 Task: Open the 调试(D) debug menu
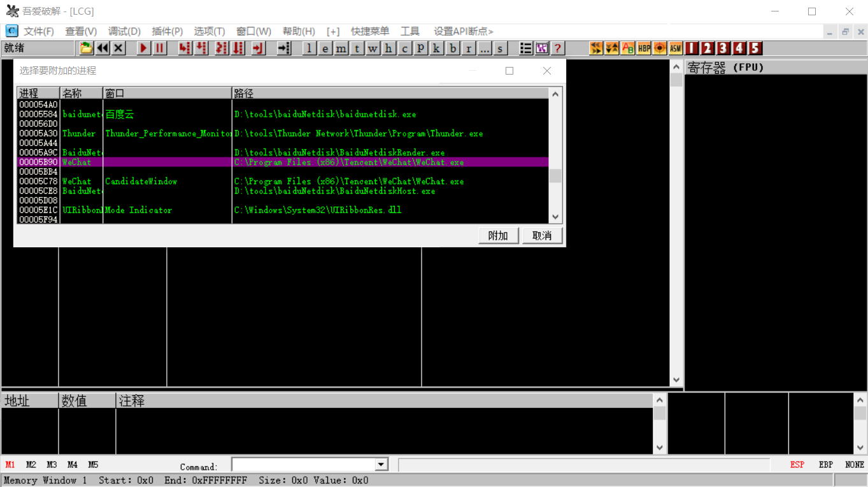pos(124,31)
